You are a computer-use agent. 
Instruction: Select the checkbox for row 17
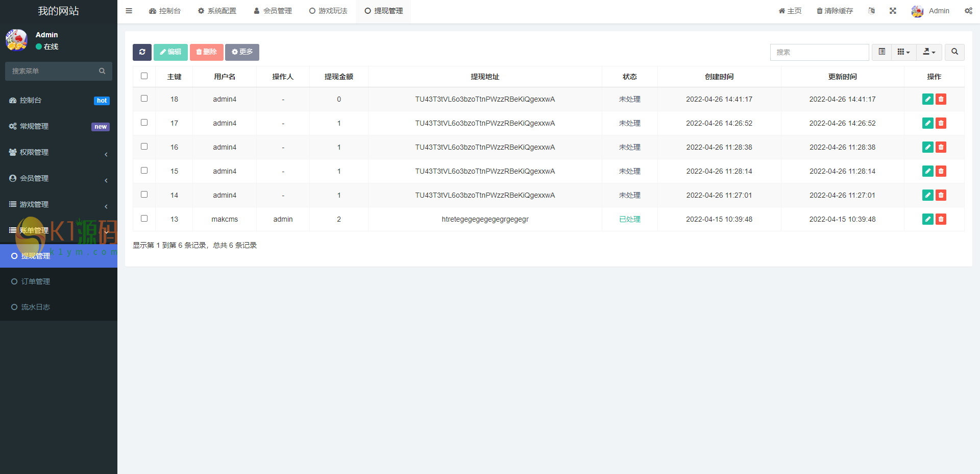144,123
